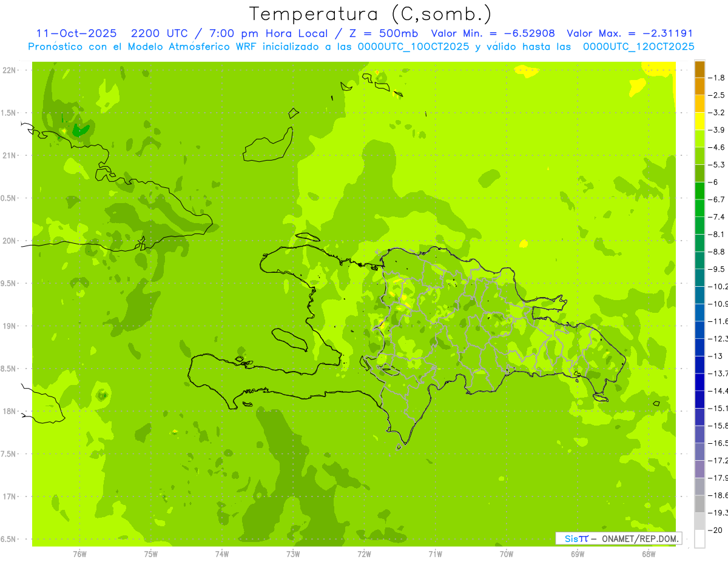Click the 76W longitude axis label
The image size is (728, 562).
(x=79, y=554)
